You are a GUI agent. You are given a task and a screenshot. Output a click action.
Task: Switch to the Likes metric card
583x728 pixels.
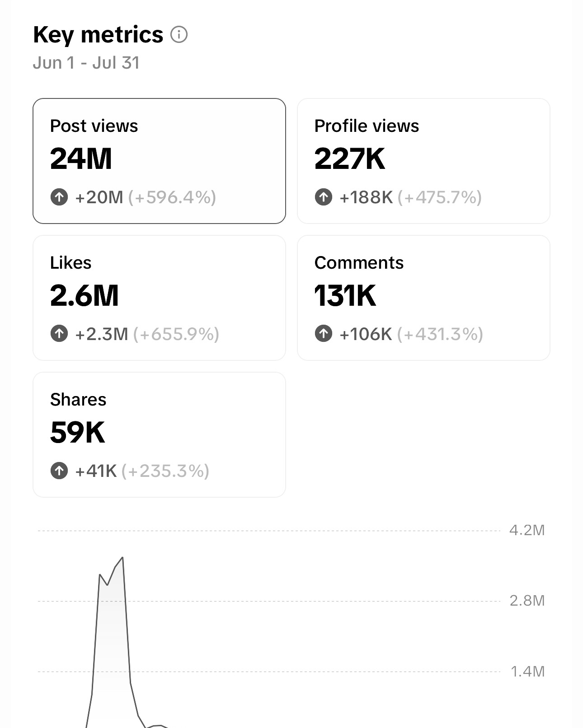[x=159, y=298]
